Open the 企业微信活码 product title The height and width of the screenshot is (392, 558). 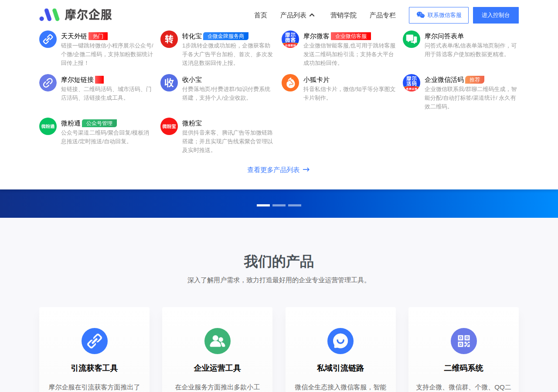pos(444,80)
